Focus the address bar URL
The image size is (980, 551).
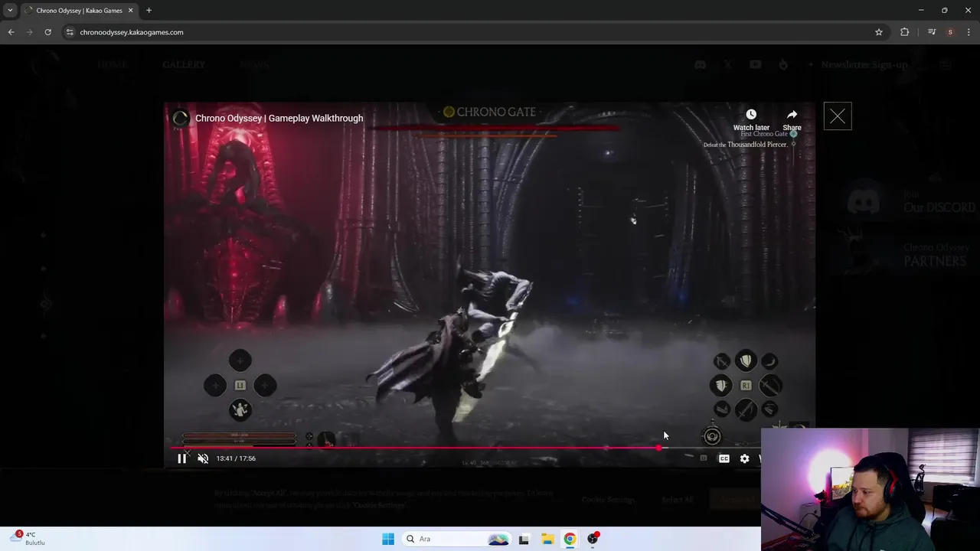point(131,32)
